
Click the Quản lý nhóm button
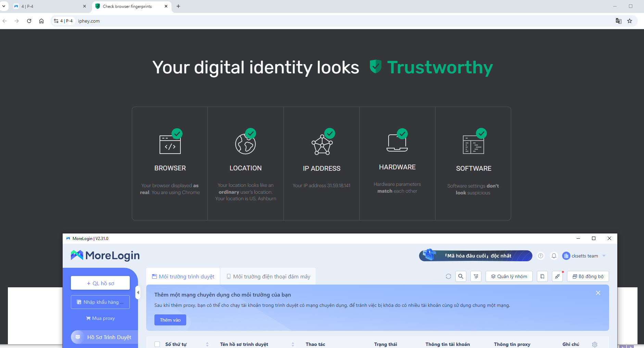(x=509, y=276)
